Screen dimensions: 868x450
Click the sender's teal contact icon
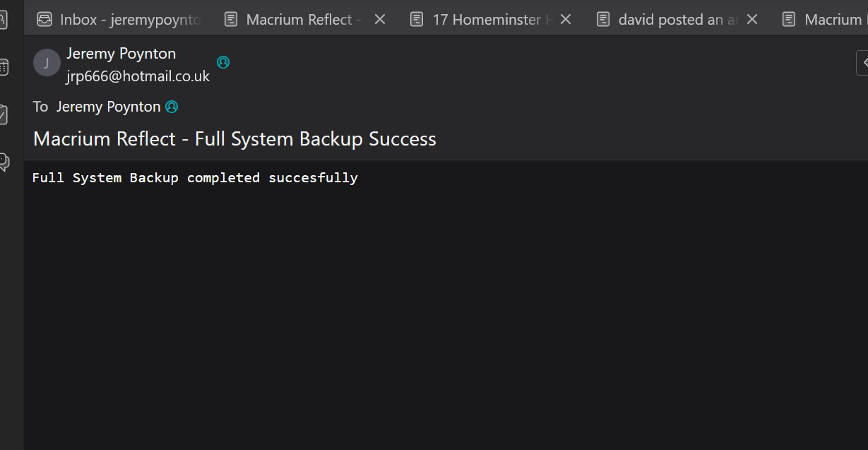click(223, 62)
